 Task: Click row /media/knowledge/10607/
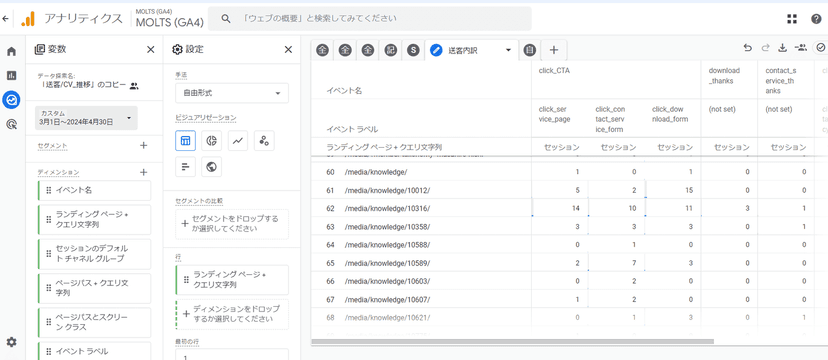pyautogui.click(x=569, y=299)
